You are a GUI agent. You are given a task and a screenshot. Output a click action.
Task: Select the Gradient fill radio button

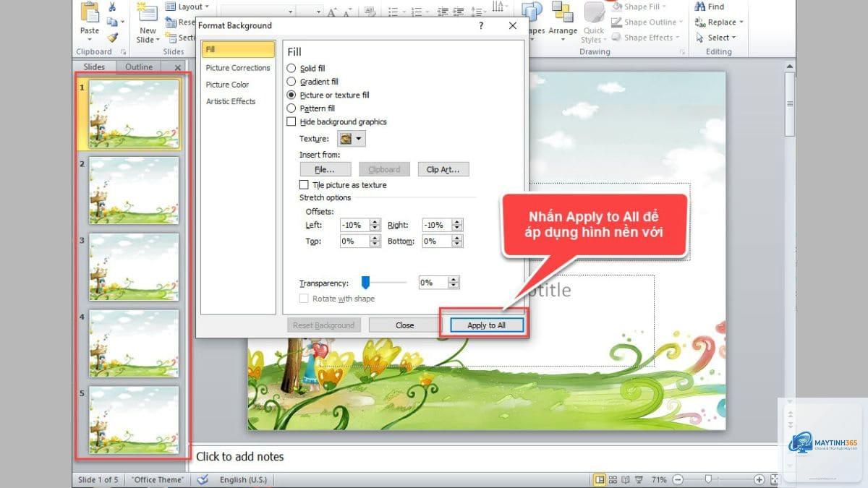tap(292, 82)
